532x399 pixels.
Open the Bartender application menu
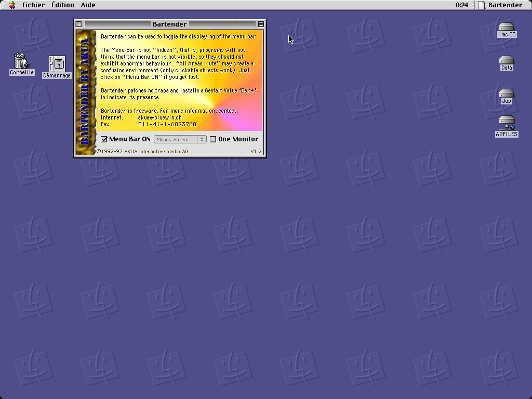coord(500,5)
